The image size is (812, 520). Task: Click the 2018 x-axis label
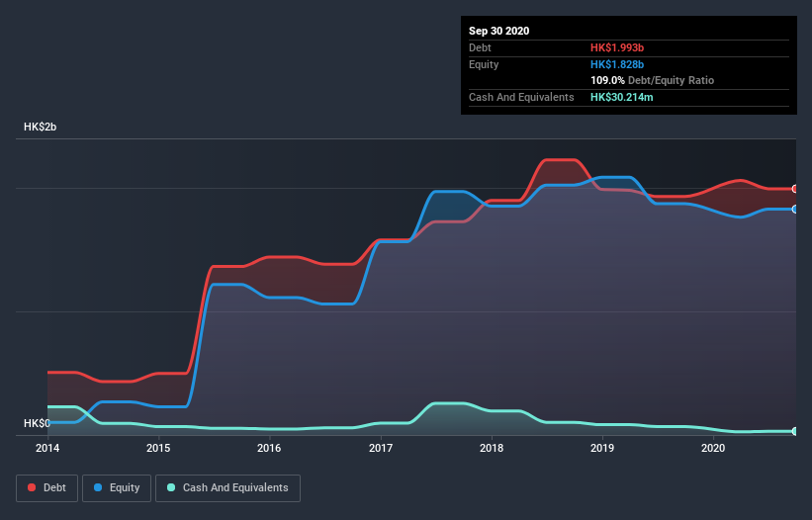point(492,448)
